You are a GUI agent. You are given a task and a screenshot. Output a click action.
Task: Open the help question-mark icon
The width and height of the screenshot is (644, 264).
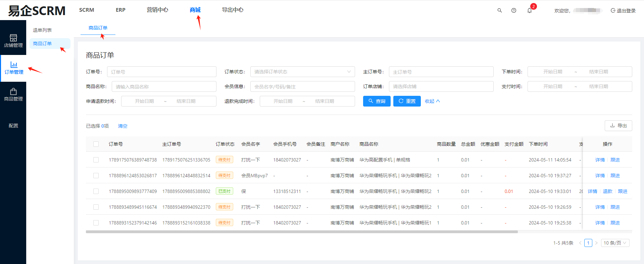[513, 10]
